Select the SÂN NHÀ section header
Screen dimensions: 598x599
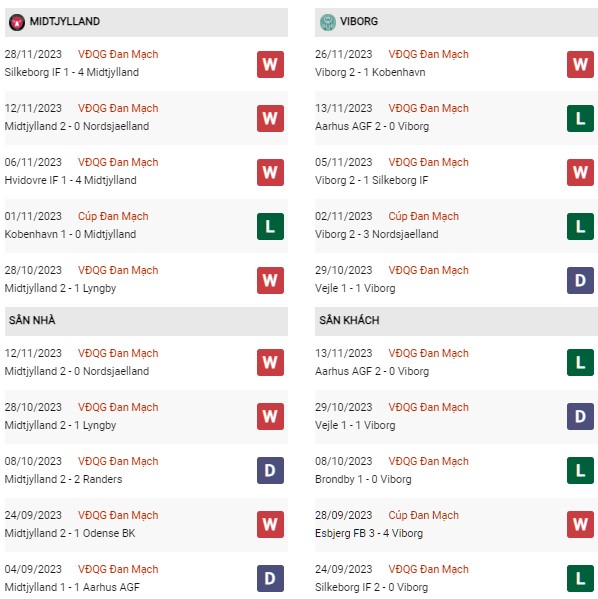pyautogui.click(x=146, y=321)
